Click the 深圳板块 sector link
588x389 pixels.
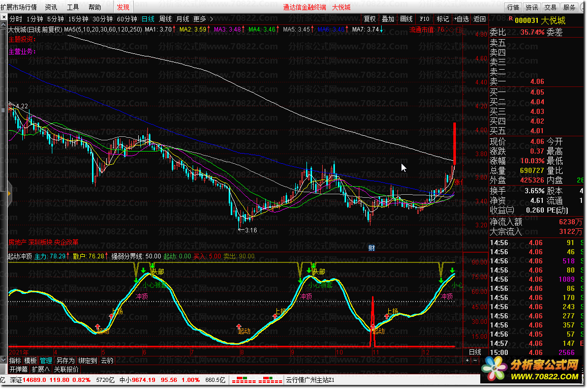click(40, 243)
